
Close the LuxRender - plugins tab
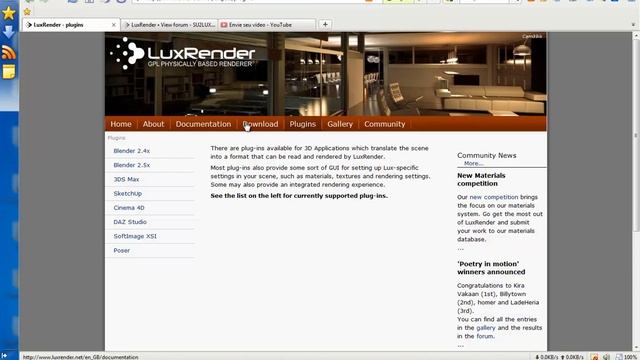click(x=113, y=25)
